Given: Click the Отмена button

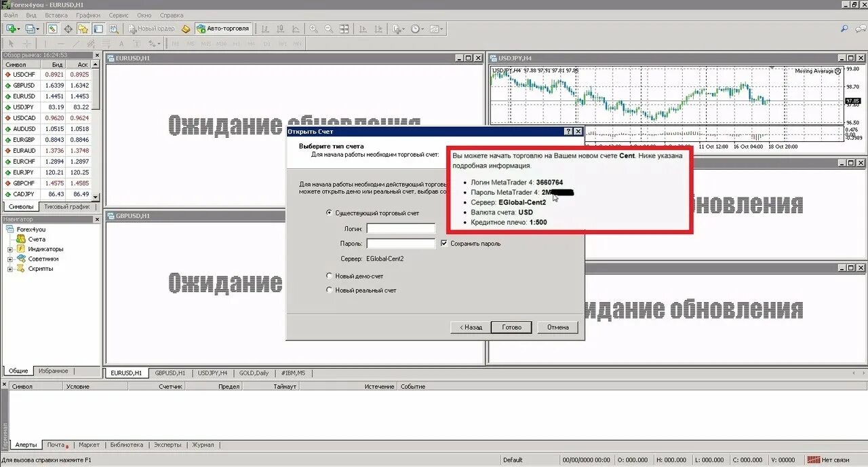Looking at the screenshot, I should (x=557, y=327).
